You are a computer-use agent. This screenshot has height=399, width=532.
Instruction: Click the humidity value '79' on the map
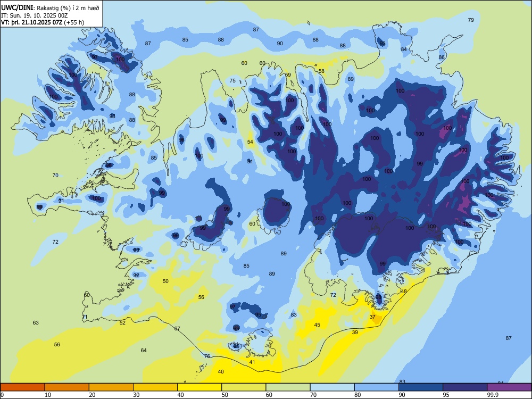(471, 20)
